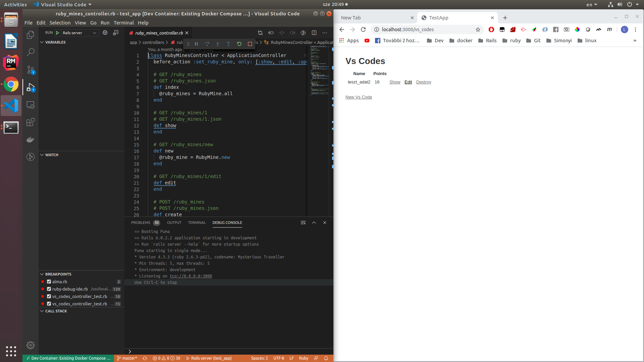Click the Extensions sidebar icon
Image resolution: width=644 pixels, height=362 pixels.
[x=31, y=123]
